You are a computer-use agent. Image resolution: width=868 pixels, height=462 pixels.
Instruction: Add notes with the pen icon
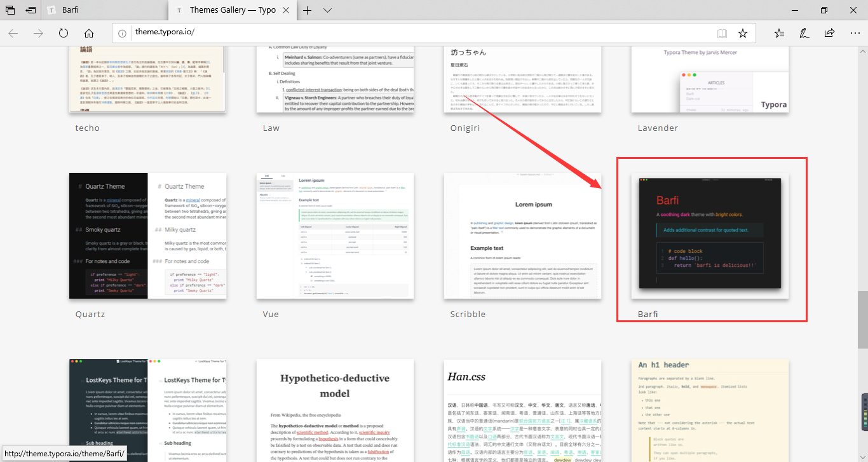point(804,33)
